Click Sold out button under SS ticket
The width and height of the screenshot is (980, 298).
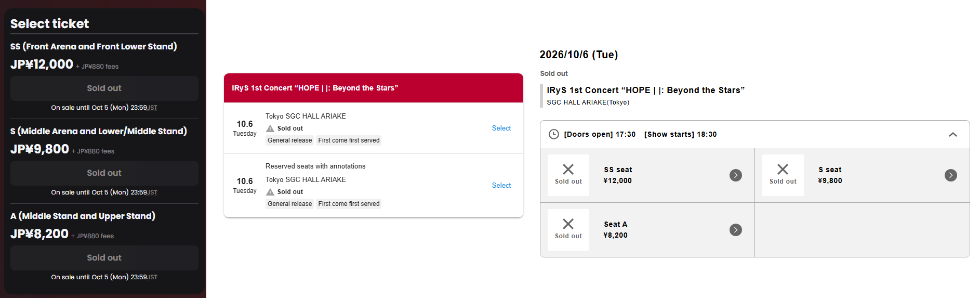tap(104, 88)
